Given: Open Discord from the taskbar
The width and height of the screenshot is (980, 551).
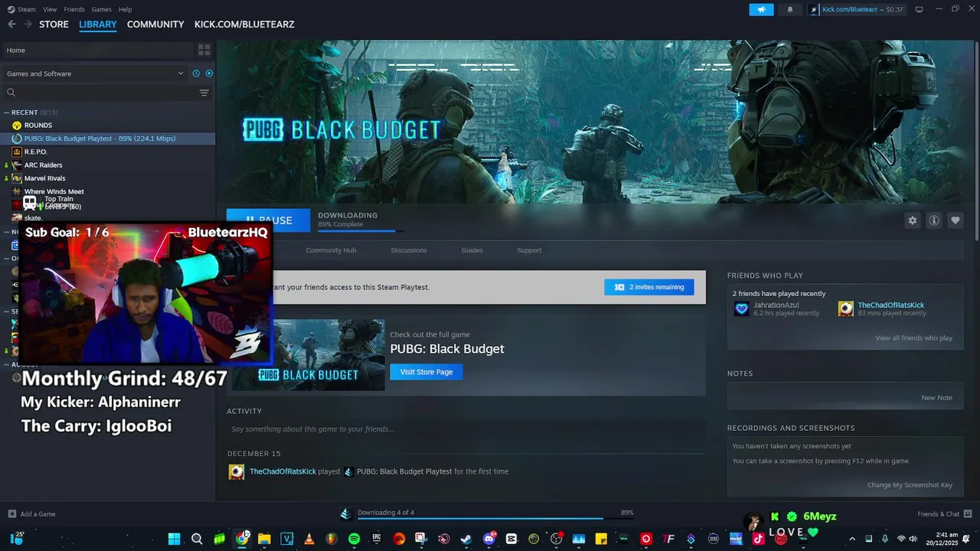Looking at the screenshot, I should pos(488,539).
